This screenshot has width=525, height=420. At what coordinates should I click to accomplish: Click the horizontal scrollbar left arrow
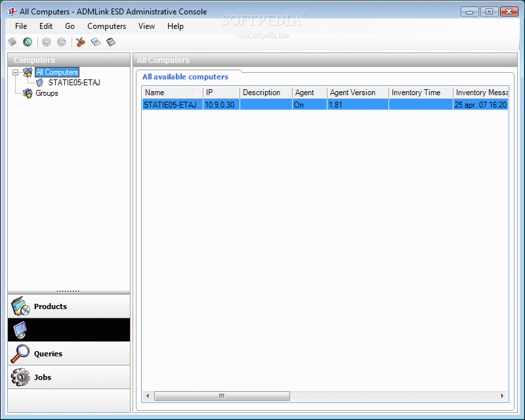pyautogui.click(x=148, y=396)
